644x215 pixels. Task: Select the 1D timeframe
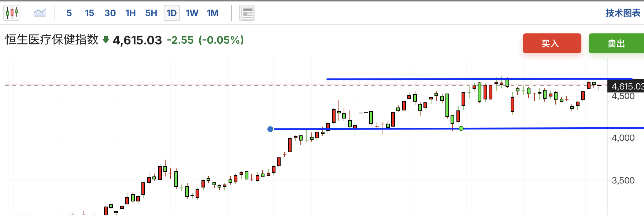coord(172,13)
